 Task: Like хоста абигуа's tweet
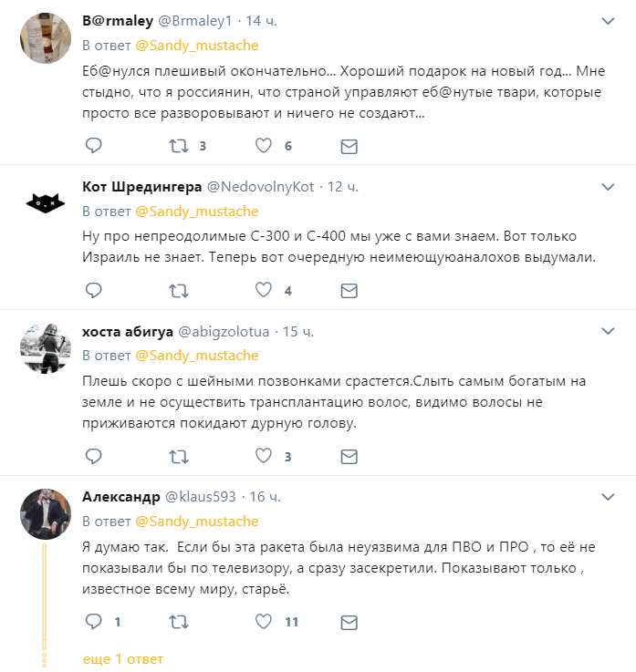point(264,456)
